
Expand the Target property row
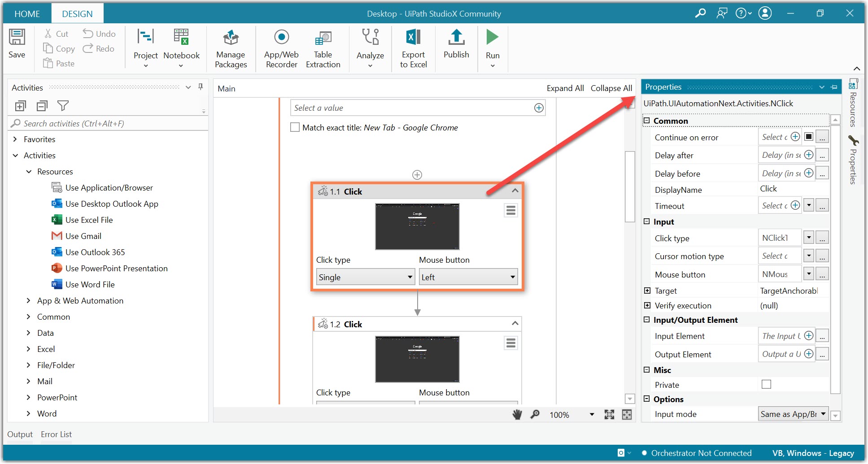pyautogui.click(x=647, y=291)
